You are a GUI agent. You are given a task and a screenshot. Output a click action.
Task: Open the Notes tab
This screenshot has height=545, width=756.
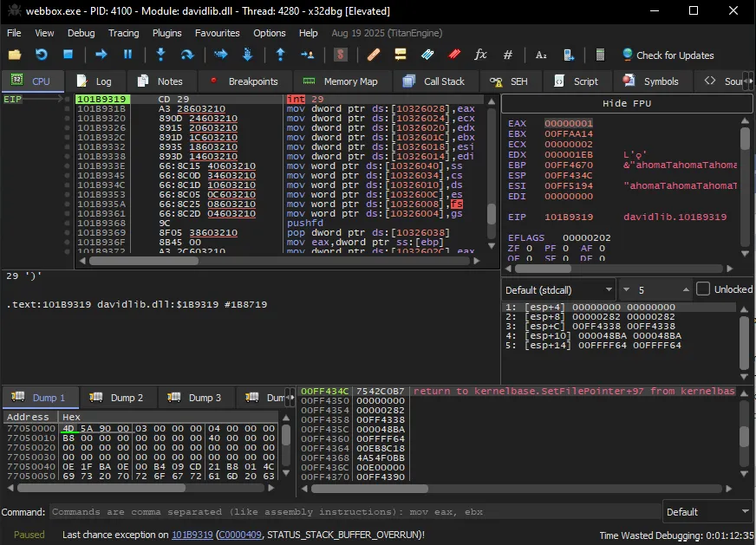[x=161, y=81]
